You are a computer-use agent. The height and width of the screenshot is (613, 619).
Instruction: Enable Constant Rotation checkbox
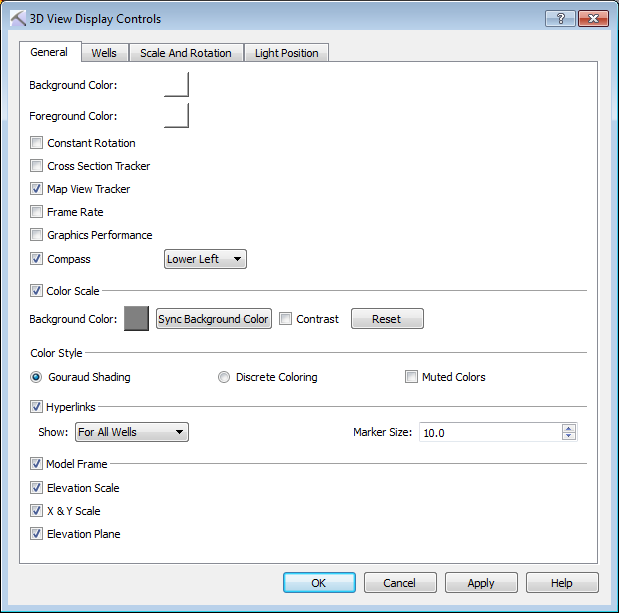coord(37,143)
